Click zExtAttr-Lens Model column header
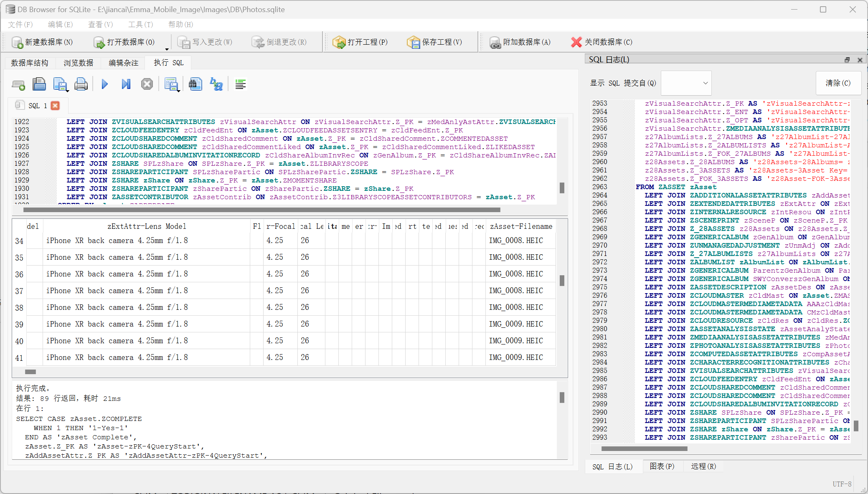This screenshot has width=868, height=494. [x=147, y=226]
